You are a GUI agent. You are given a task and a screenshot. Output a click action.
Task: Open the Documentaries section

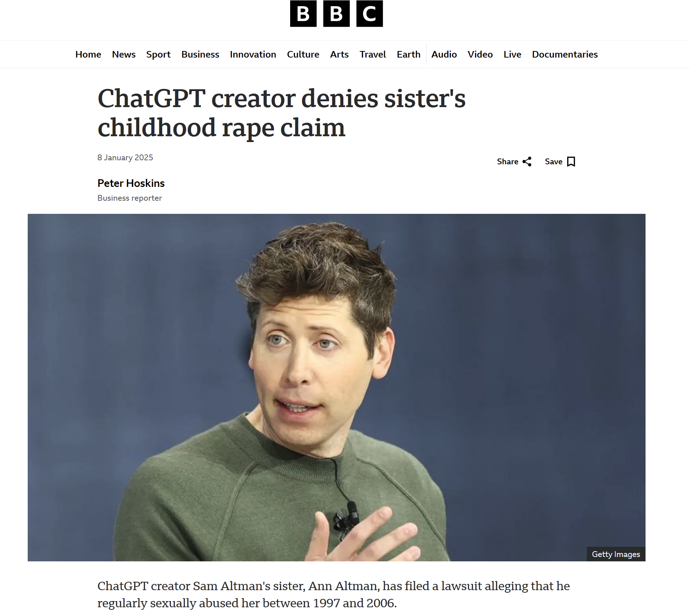pos(565,54)
